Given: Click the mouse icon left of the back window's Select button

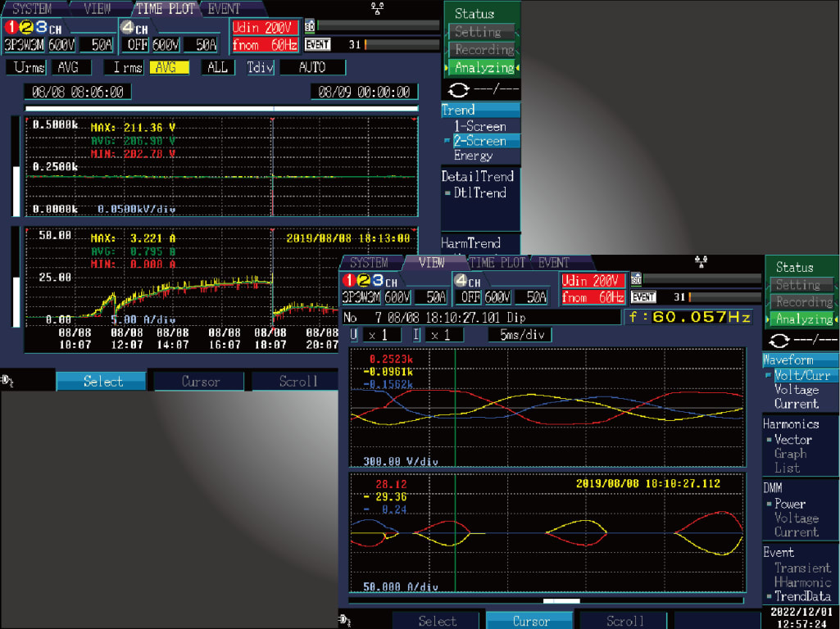Looking at the screenshot, I should 7,381.
